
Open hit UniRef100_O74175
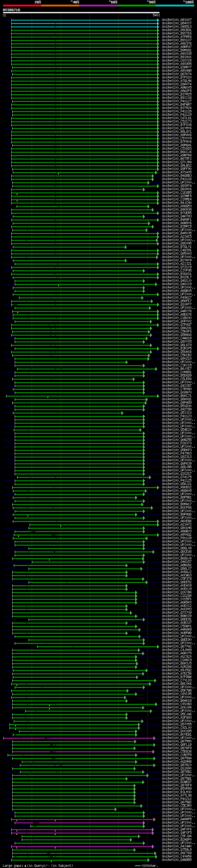(x=177, y=477)
